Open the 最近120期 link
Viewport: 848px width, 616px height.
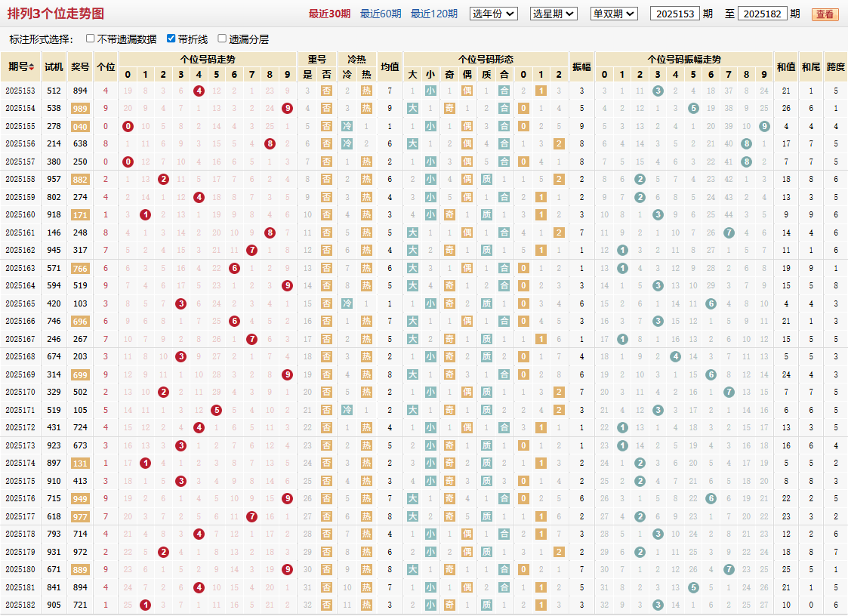pyautogui.click(x=433, y=14)
